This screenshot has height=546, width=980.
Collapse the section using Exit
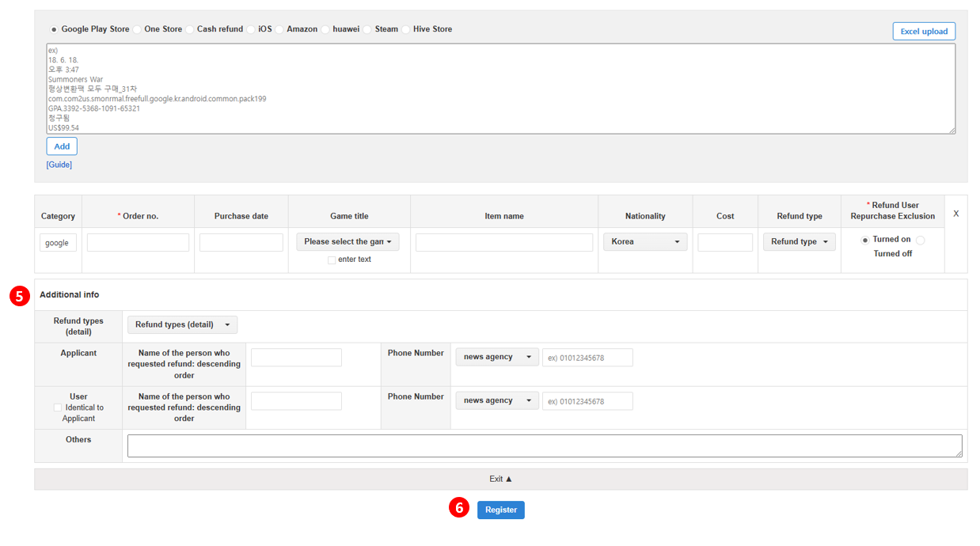coord(500,479)
